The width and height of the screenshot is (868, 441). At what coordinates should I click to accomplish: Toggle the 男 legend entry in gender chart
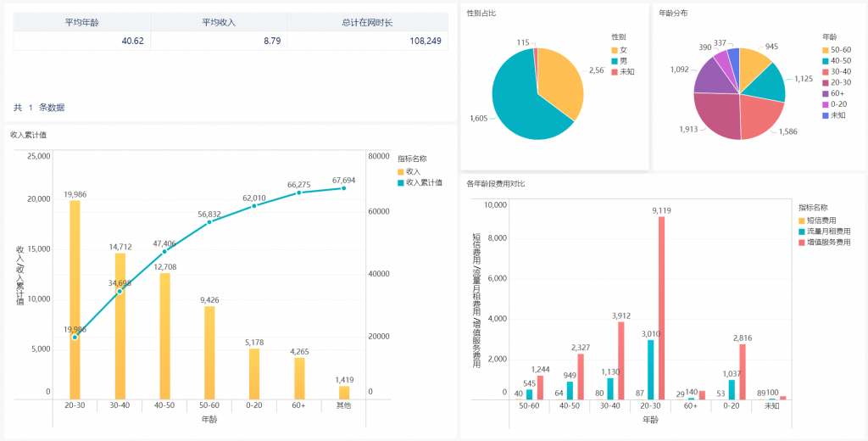coord(623,60)
